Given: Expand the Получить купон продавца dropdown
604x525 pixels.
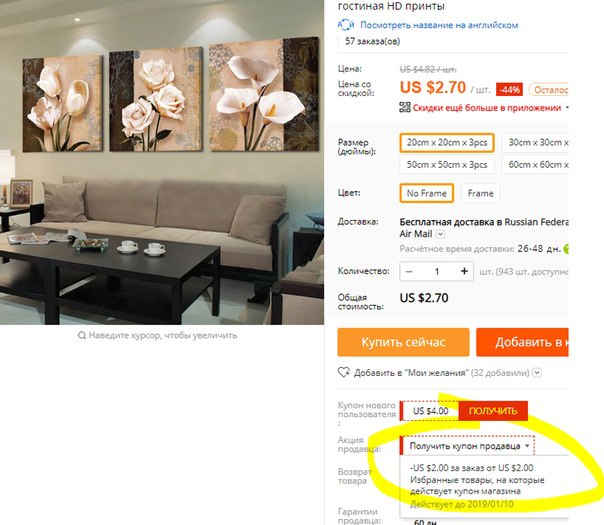Looking at the screenshot, I should (468, 446).
